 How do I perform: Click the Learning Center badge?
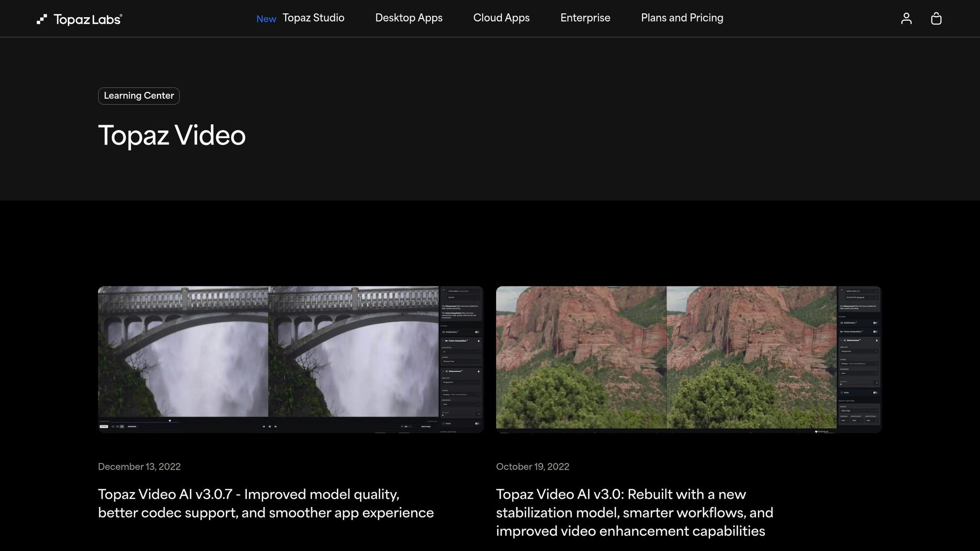pos(139,96)
